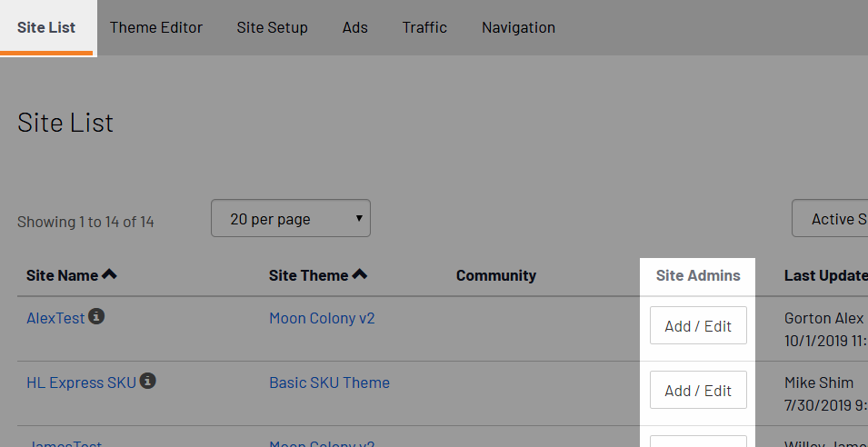Open the AlexTest site link

click(x=55, y=319)
